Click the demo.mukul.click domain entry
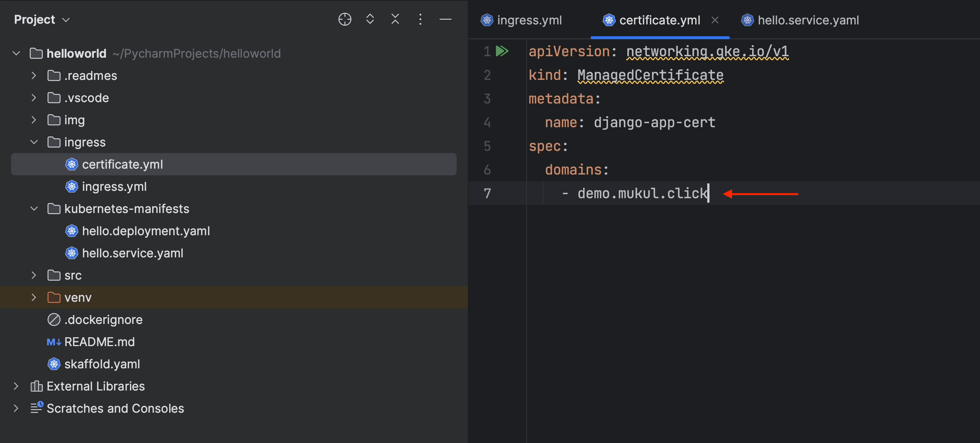 642,193
